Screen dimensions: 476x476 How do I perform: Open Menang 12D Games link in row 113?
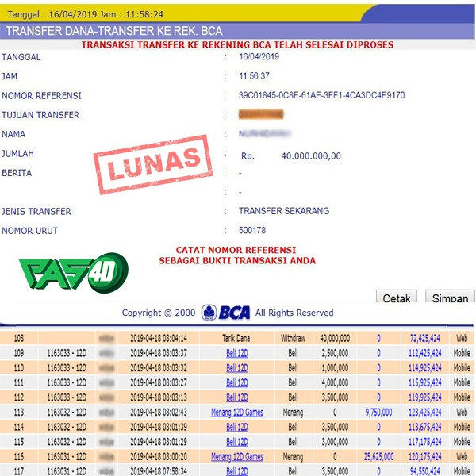(x=237, y=413)
